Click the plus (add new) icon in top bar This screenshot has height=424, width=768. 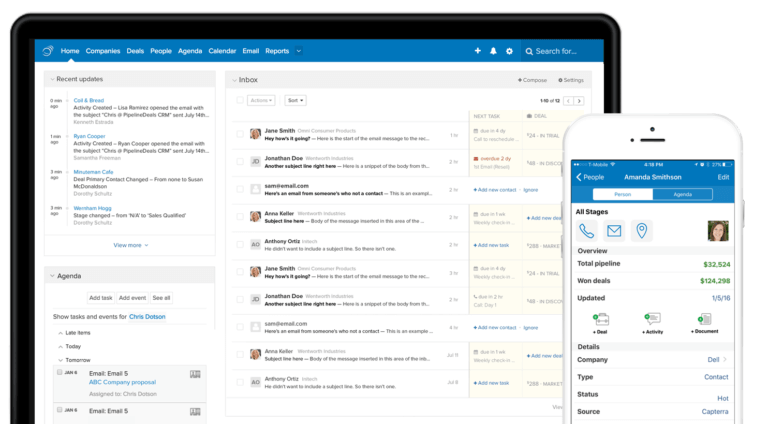477,51
